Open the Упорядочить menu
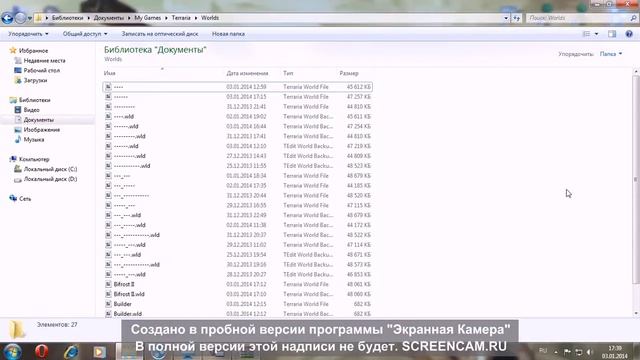This screenshot has height=360, width=640. pos(28,34)
